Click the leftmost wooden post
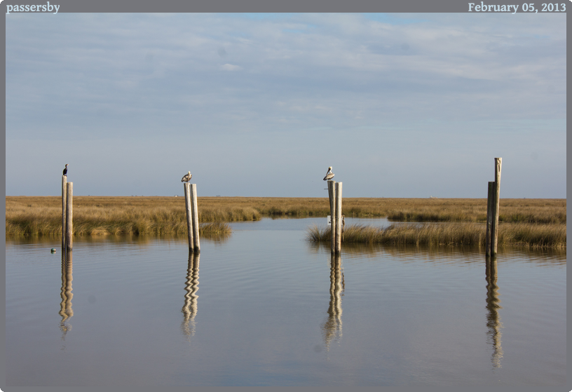The width and height of the screenshot is (572, 392). pos(67,214)
